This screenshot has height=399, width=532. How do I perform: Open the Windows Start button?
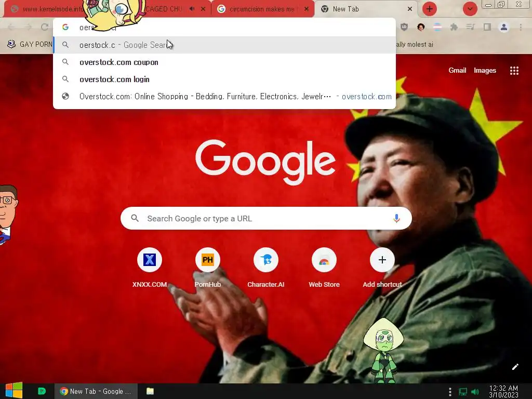pos(14,391)
